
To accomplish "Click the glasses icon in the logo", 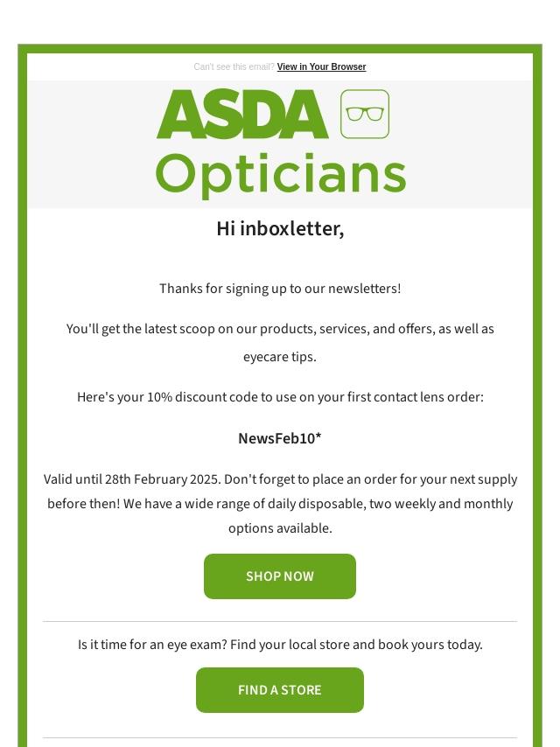I will pyautogui.click(x=365, y=114).
